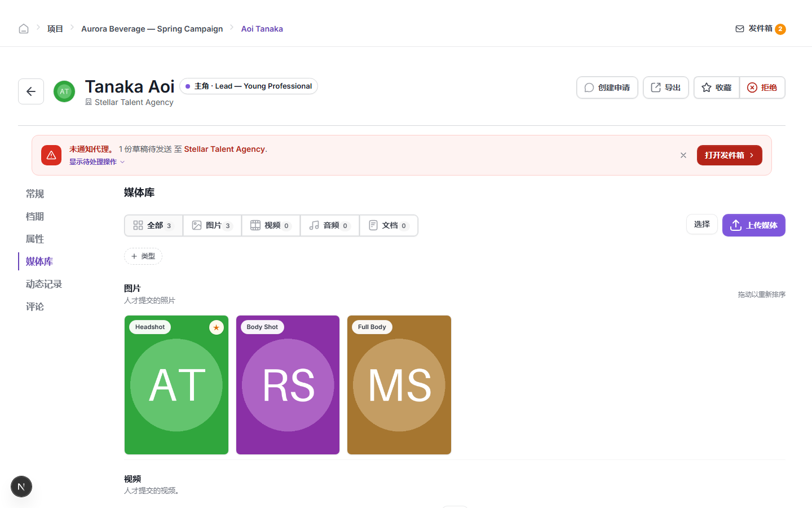Open Aurora Beverage — Spring Campaign breadcrumb
This screenshot has width=812, height=508.
[152, 29]
